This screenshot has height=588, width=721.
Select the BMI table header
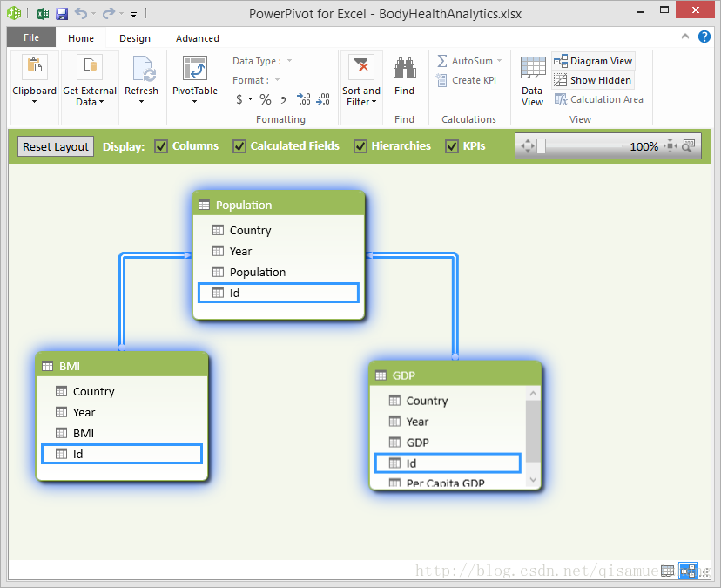click(122, 366)
